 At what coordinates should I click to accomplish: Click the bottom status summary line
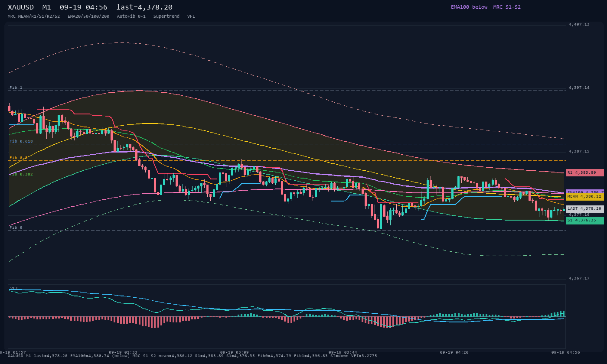point(192,356)
